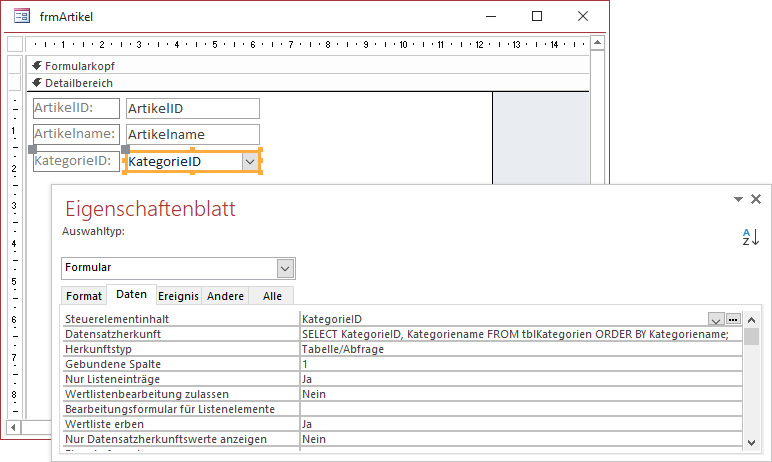Close the Eigenschaftenblatt pane
Viewport: 772px width, 462px height.
(x=756, y=199)
